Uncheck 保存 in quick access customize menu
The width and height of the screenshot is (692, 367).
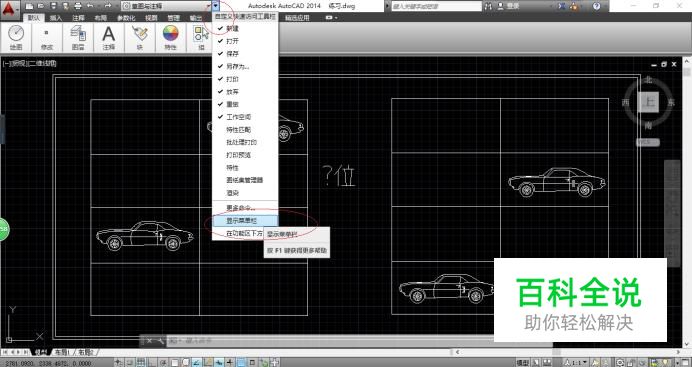[x=245, y=54]
